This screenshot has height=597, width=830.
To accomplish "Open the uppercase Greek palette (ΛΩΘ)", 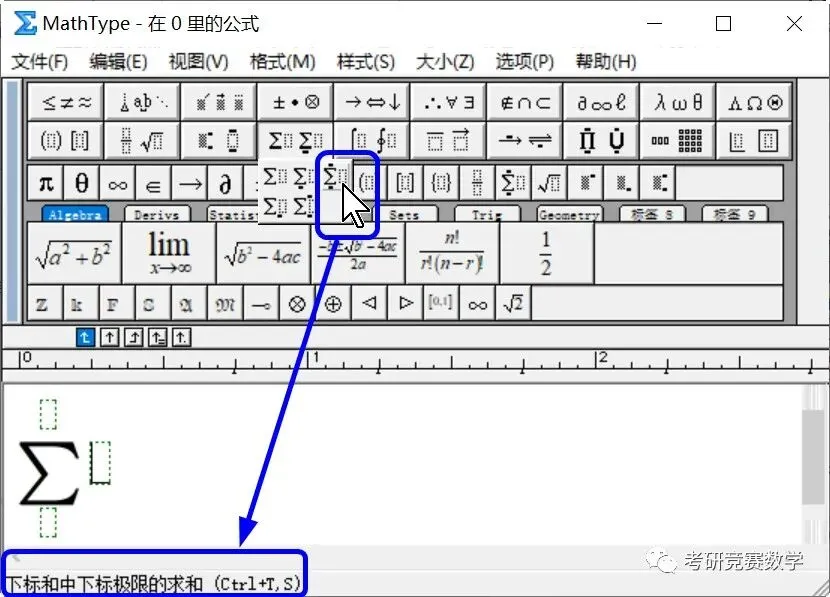I will point(754,102).
